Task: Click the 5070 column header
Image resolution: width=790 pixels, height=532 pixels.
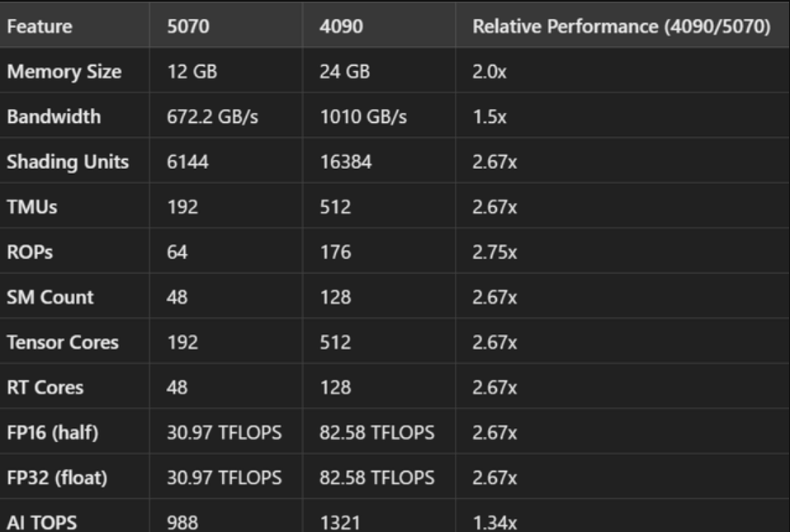Action: [188, 26]
